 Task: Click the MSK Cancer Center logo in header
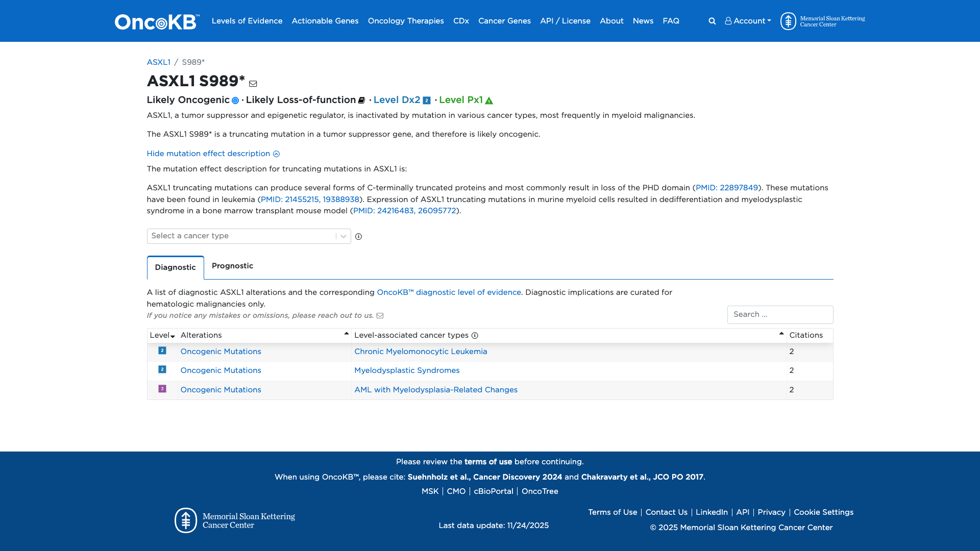point(789,21)
